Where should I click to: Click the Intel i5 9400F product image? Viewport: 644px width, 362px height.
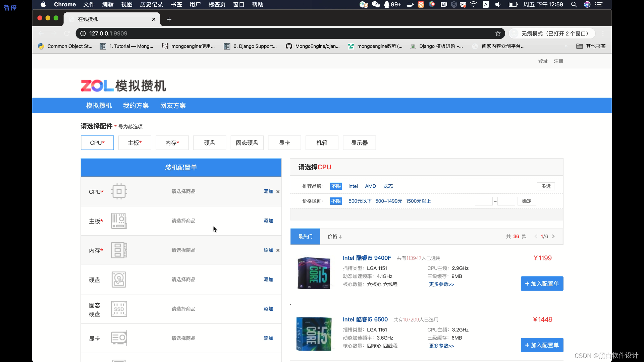(x=314, y=273)
